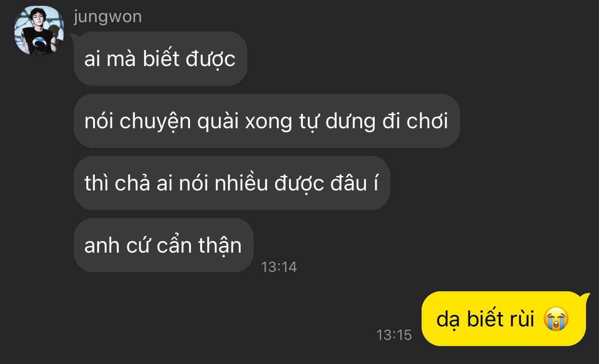Viewport: 599px width, 364px height.
Task: Select the yellow 'dạ biết rùi' reply bubble
Action: pyautogui.click(x=504, y=319)
